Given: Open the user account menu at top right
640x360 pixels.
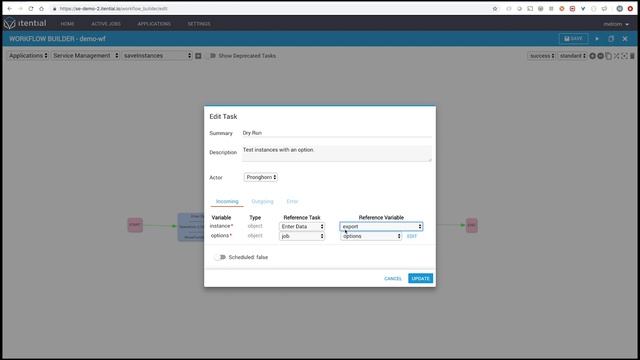Looking at the screenshot, I should point(616,24).
